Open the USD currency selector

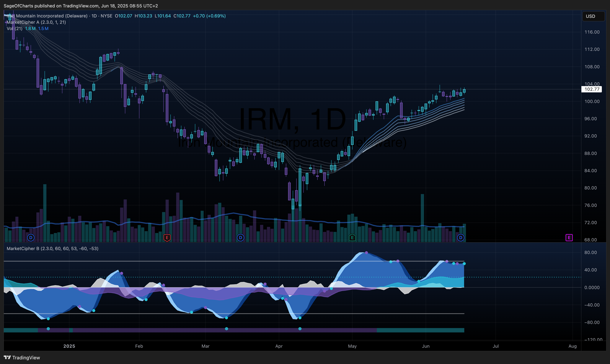[x=593, y=16]
